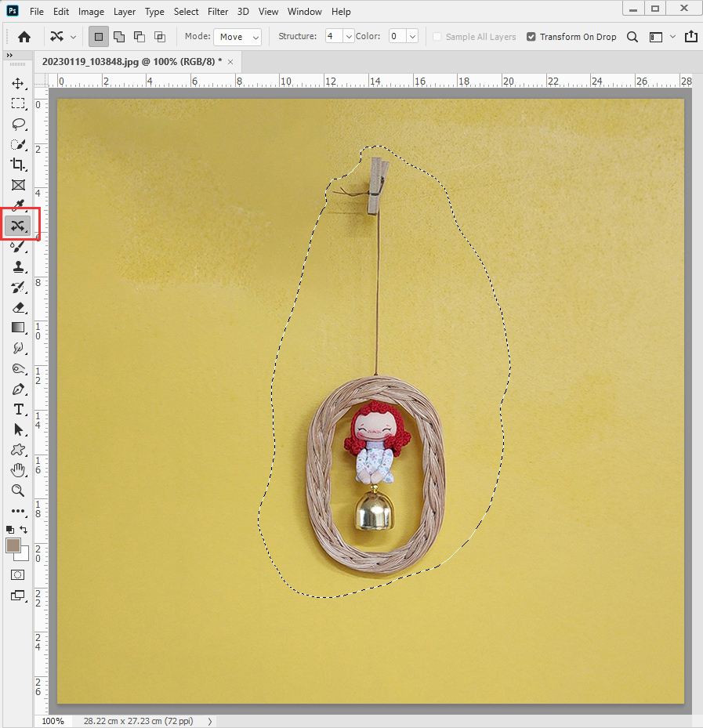Select the Clone Stamp tool
This screenshot has width=703, height=728.
18,266
